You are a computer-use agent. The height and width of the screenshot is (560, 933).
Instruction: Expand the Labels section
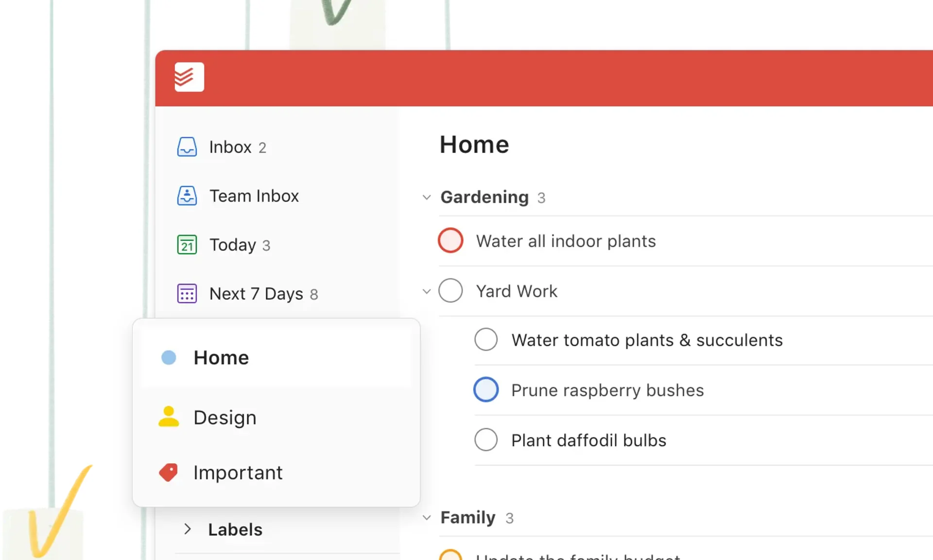[188, 529]
